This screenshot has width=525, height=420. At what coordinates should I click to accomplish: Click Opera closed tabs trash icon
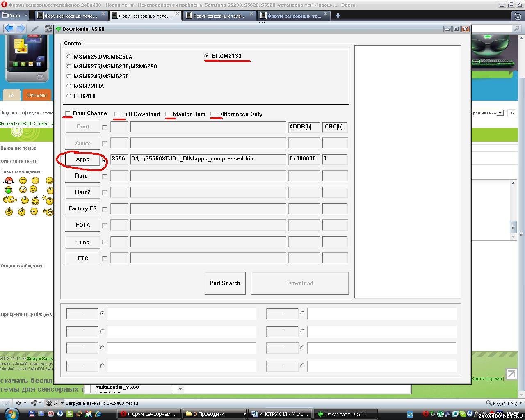click(517, 16)
